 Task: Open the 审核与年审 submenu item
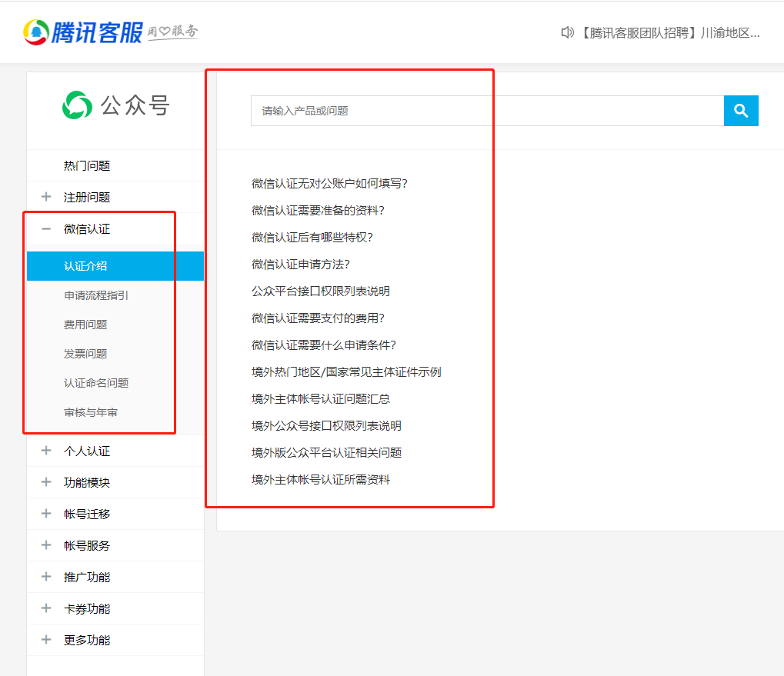pyautogui.click(x=91, y=412)
